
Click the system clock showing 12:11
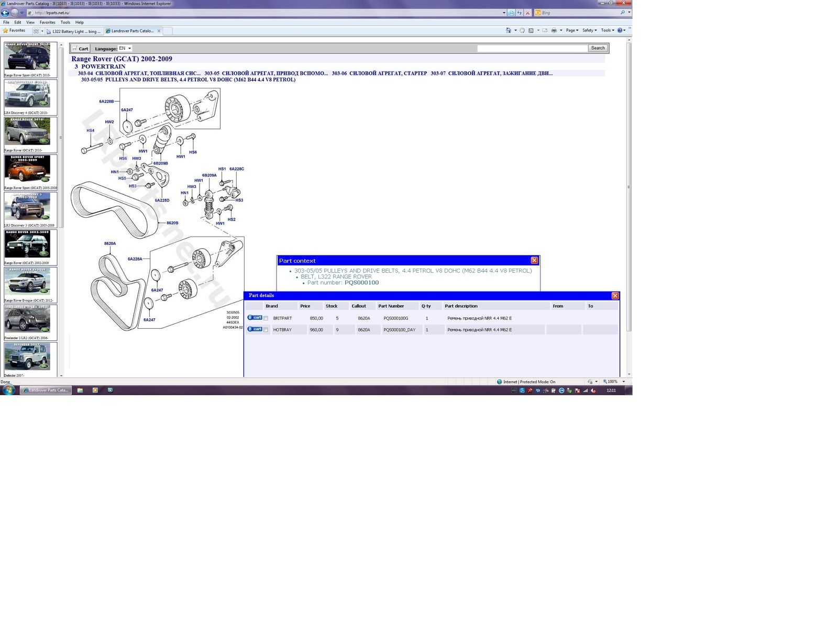tap(611, 391)
